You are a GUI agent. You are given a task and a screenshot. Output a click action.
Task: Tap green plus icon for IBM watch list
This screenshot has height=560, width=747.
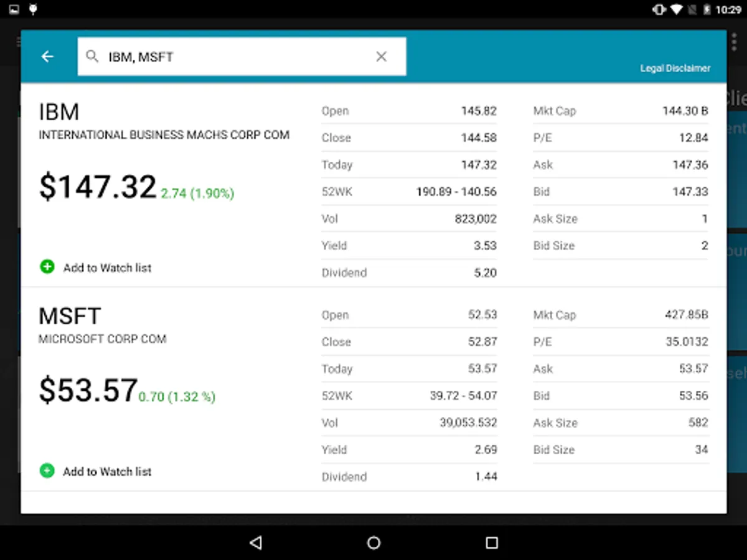tap(47, 267)
